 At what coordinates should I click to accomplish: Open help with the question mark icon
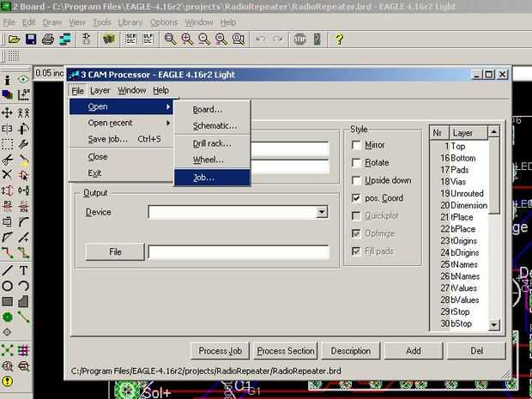coord(339,39)
